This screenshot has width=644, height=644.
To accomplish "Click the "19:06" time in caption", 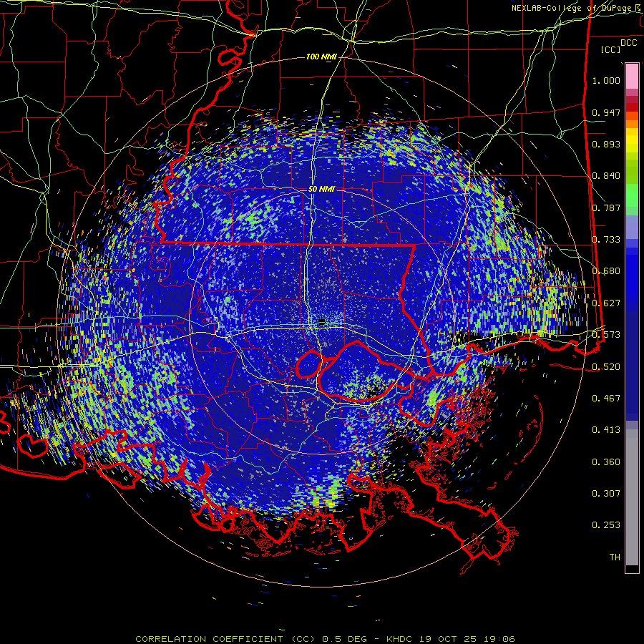I will [499, 639].
